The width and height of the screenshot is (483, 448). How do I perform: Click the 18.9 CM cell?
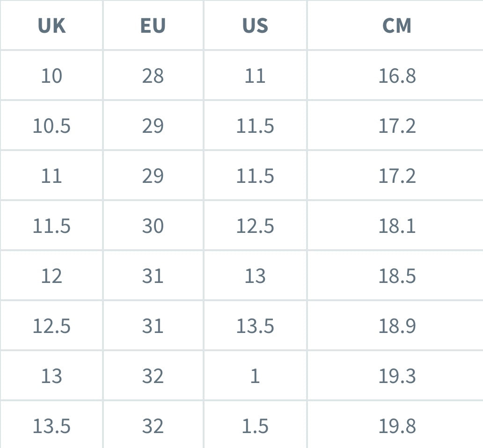[x=397, y=326]
